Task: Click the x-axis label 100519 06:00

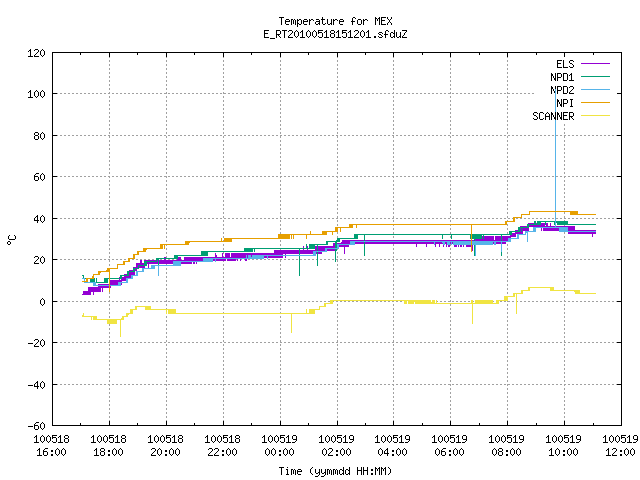Action: (450, 445)
